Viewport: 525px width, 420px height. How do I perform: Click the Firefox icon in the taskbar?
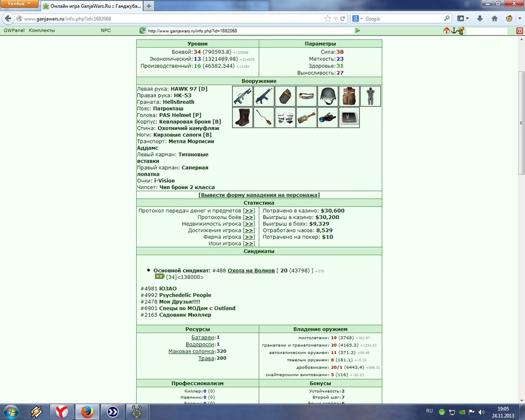pos(88,412)
